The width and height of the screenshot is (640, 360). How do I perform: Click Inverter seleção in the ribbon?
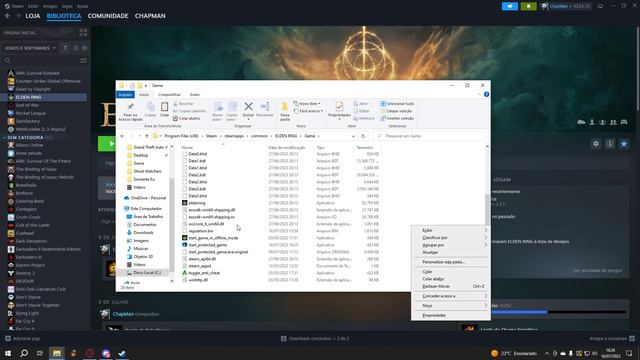(x=397, y=118)
